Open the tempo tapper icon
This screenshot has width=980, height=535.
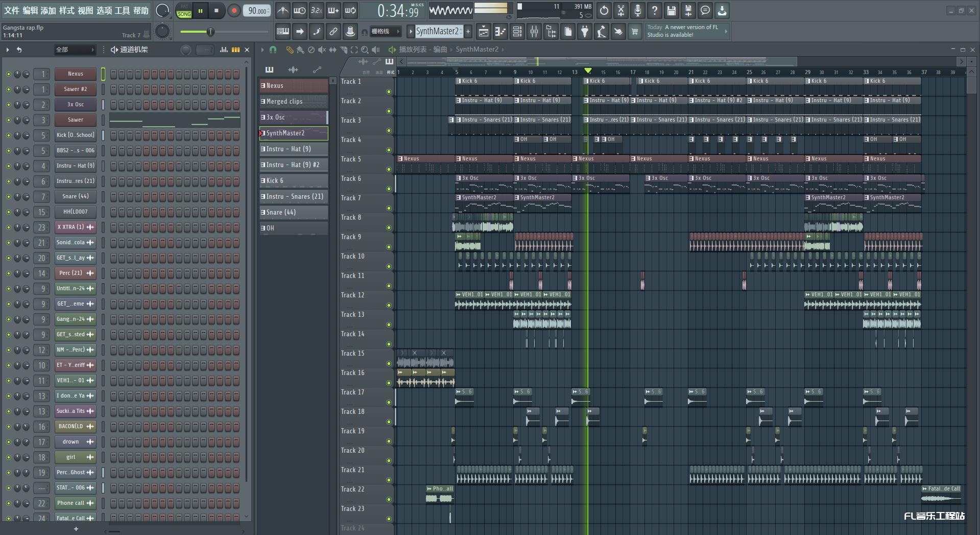(602, 32)
